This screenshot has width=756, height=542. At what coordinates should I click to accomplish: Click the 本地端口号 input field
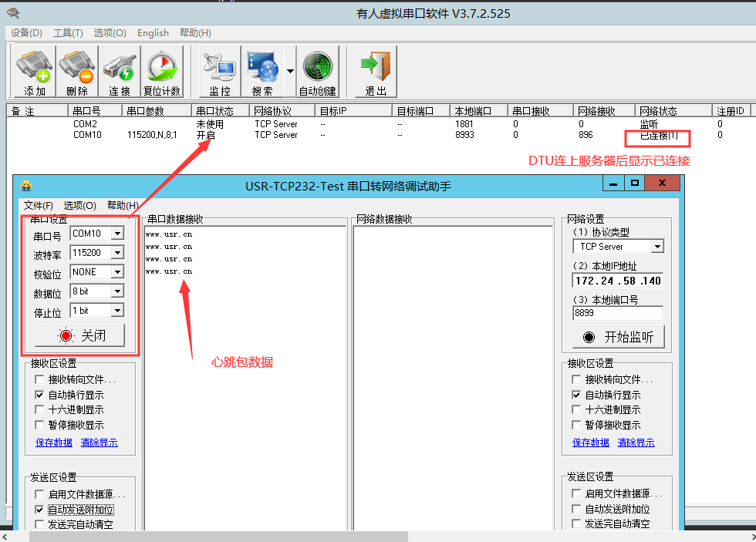coord(617,314)
